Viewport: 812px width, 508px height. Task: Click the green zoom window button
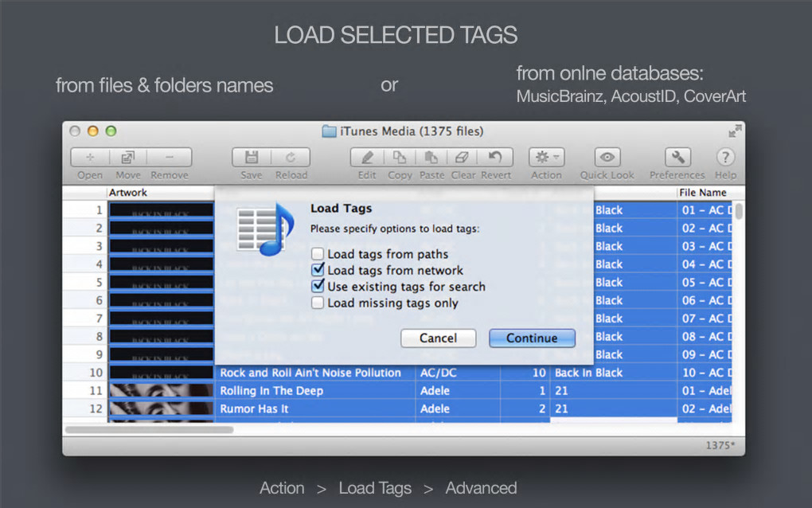[111, 131]
